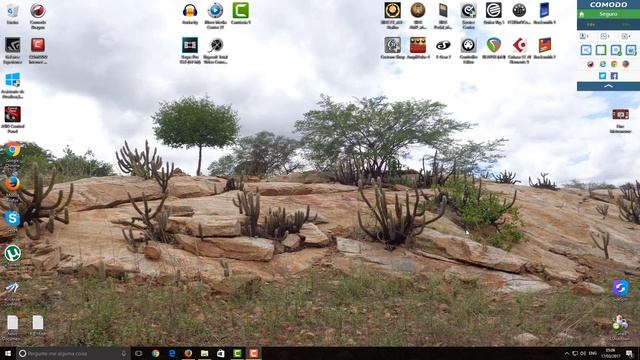
Task: Collapse the Comodo widget with the chevron
Action: (x=608, y=86)
